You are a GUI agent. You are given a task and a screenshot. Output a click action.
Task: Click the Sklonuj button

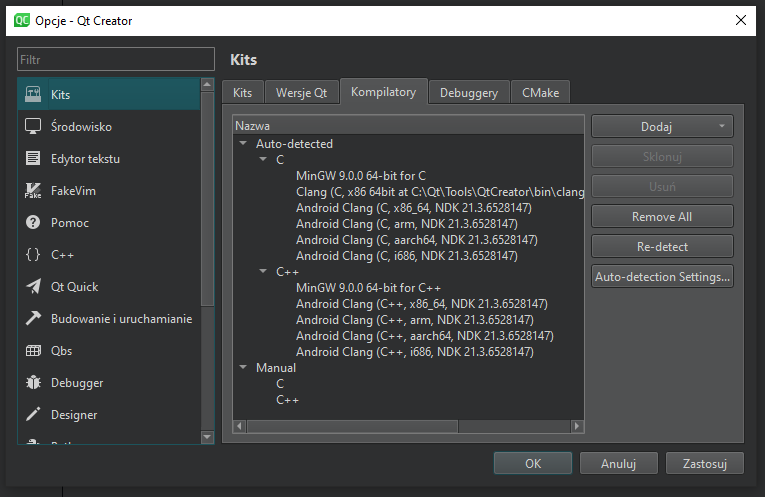pyautogui.click(x=662, y=157)
